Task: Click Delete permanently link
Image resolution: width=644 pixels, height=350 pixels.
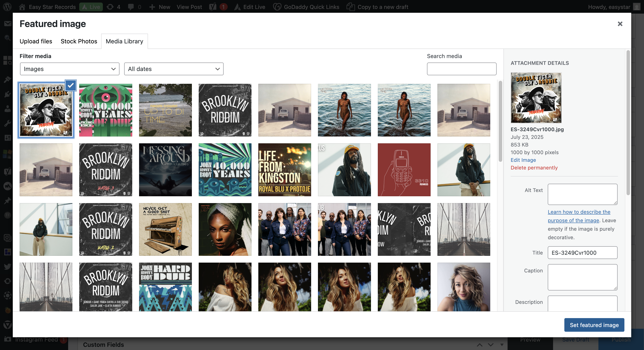Action: 534,168
